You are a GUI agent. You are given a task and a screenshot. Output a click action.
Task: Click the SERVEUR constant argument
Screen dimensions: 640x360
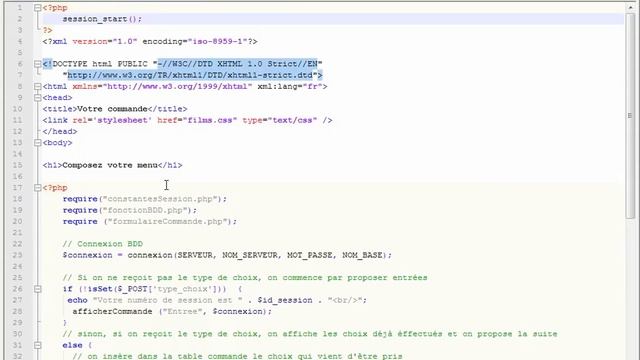[x=195, y=255]
